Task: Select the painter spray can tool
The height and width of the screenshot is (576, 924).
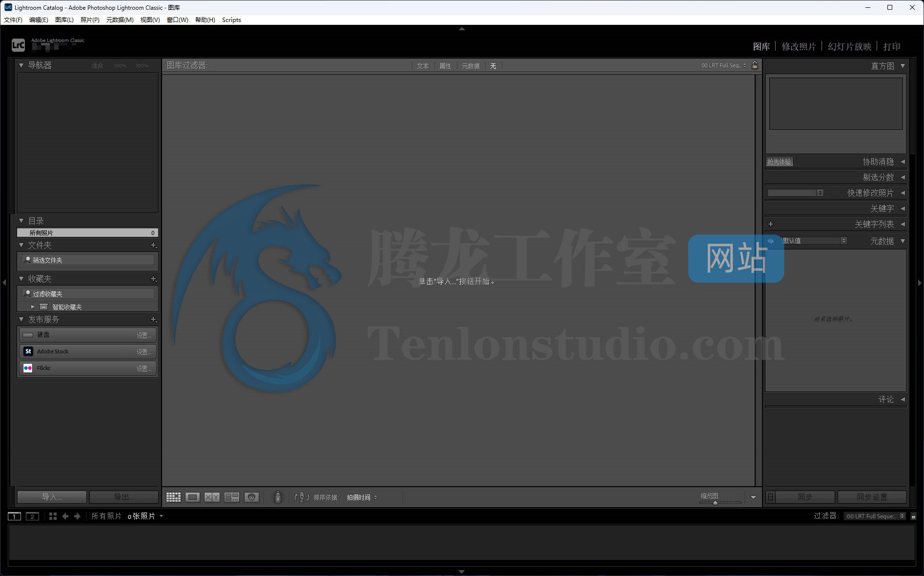Action: pyautogui.click(x=278, y=497)
